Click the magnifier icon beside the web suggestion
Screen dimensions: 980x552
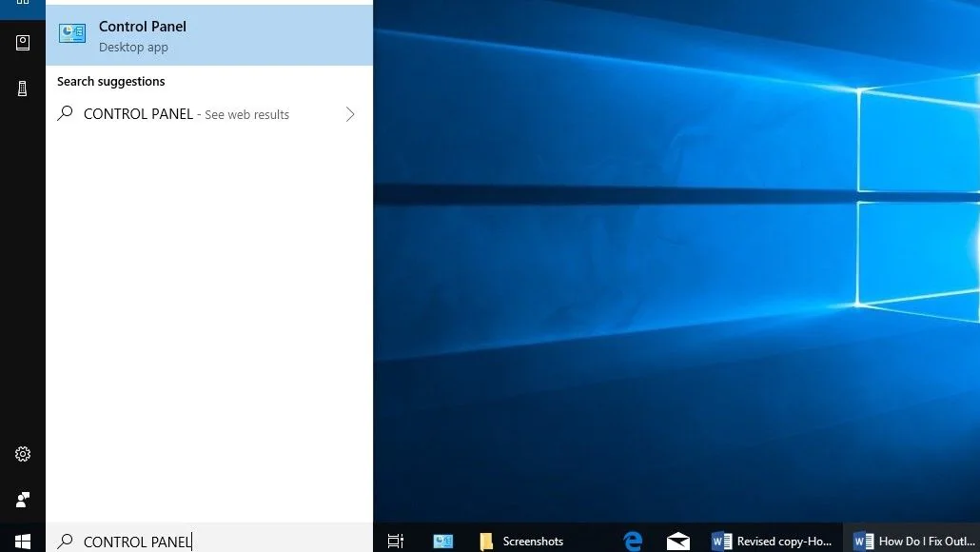point(65,113)
